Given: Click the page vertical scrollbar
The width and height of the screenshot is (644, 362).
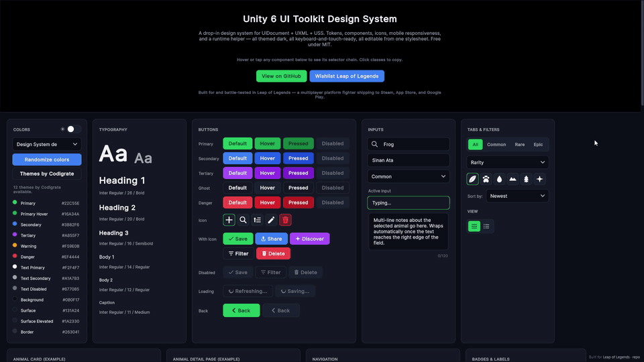Looking at the screenshot, I should [643, 54].
